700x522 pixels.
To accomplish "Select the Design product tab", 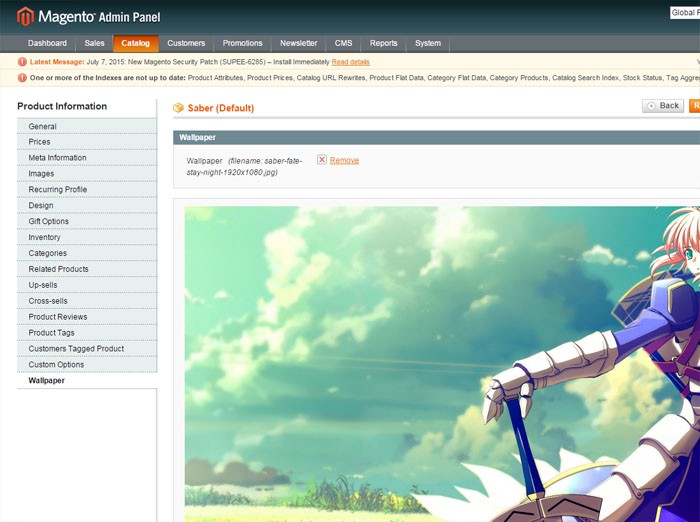I will [x=87, y=205].
